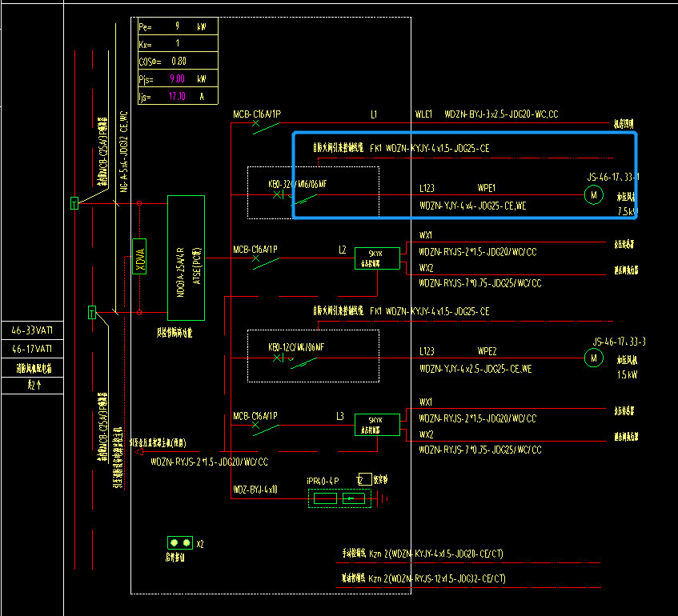Select the magenta Pjs value 9.00
This screenshot has width=678, height=616.
[177, 78]
